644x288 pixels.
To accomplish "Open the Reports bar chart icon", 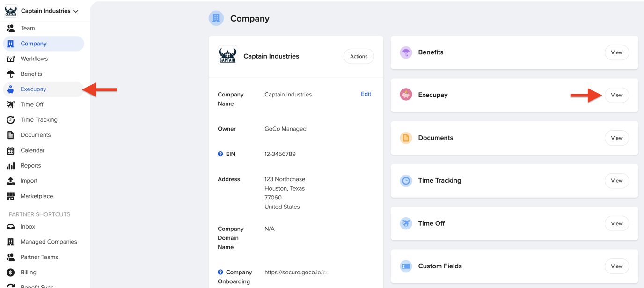I will [10, 166].
